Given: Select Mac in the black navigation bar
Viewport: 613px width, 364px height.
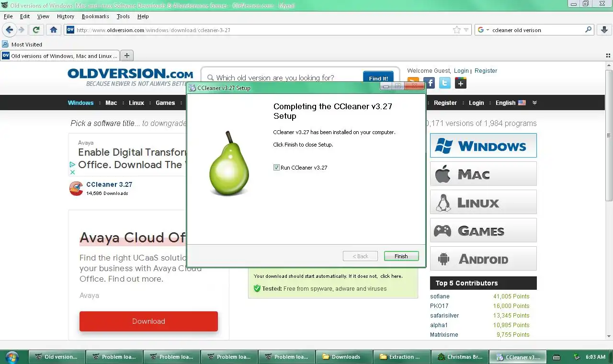Looking at the screenshot, I should pos(111,102).
